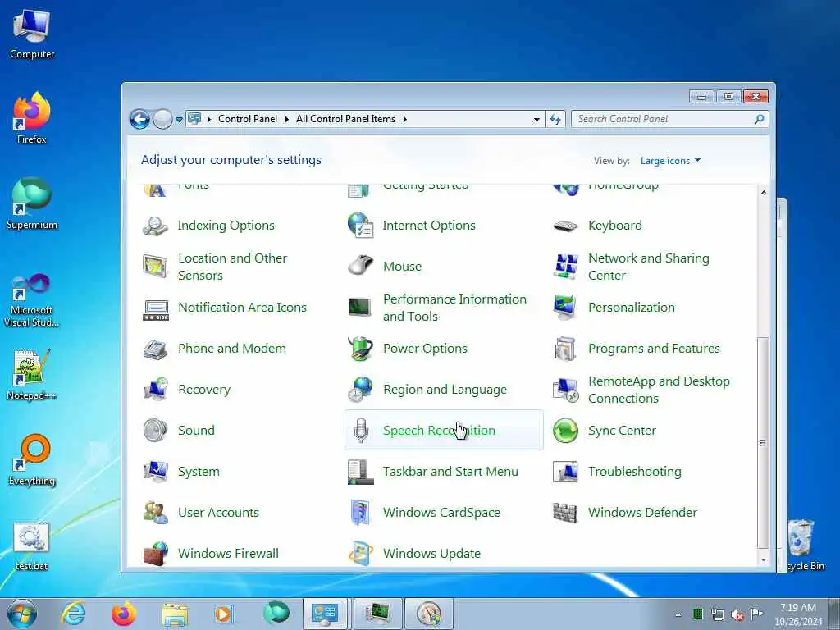The image size is (840, 630).
Task: Open the Mouse icon
Action: click(361, 267)
